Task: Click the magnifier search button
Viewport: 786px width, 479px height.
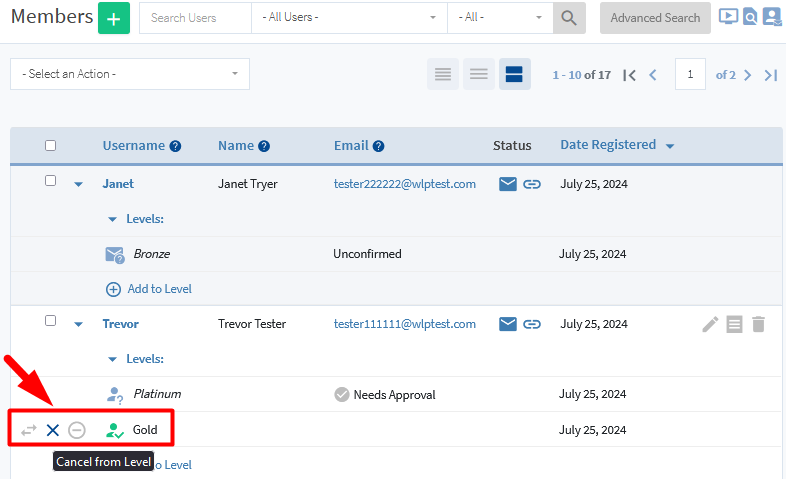Action: [569, 18]
